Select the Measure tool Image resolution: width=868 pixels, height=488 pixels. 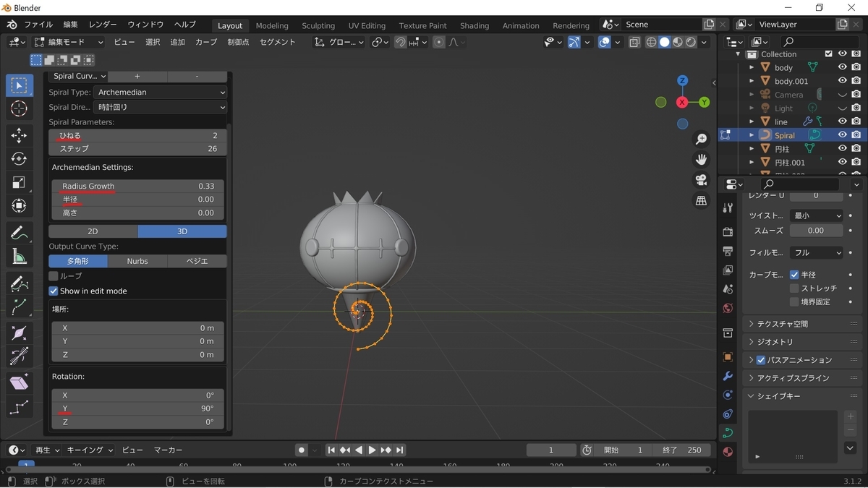click(19, 256)
